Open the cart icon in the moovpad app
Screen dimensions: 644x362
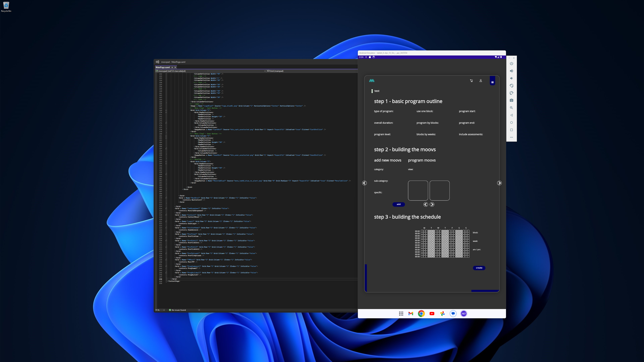[471, 81]
